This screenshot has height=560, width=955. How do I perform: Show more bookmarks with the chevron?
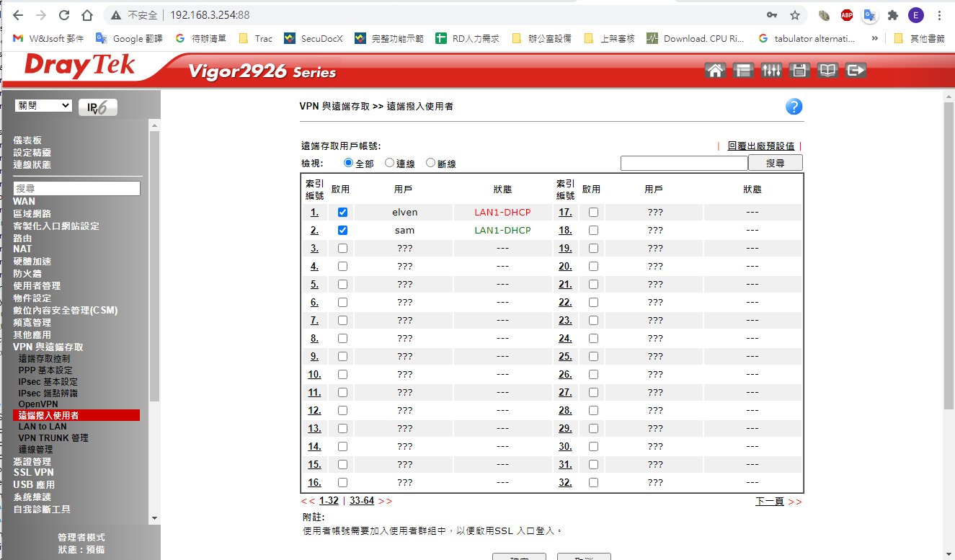875,38
